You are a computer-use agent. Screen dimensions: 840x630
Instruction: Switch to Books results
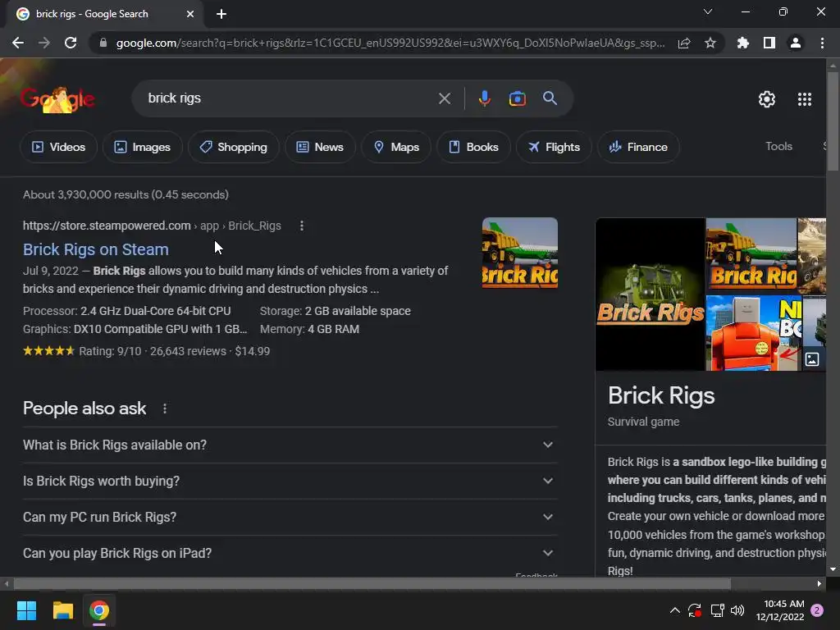pyautogui.click(x=473, y=147)
